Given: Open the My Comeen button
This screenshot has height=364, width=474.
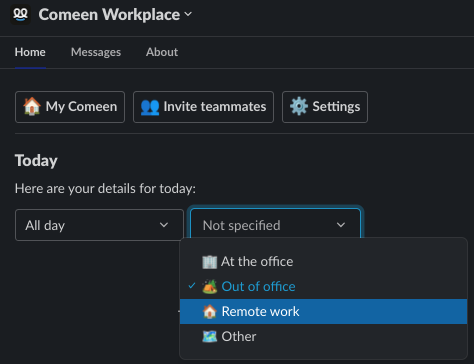Looking at the screenshot, I should pyautogui.click(x=70, y=107).
